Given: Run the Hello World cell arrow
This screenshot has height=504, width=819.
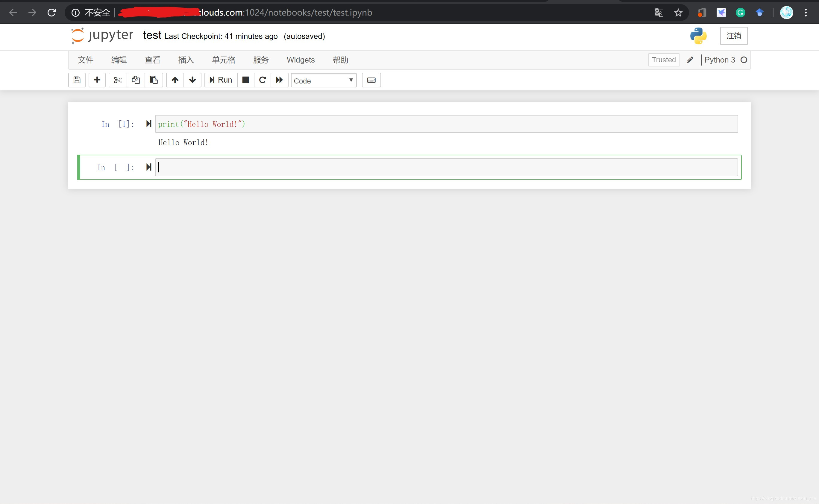Looking at the screenshot, I should [149, 124].
